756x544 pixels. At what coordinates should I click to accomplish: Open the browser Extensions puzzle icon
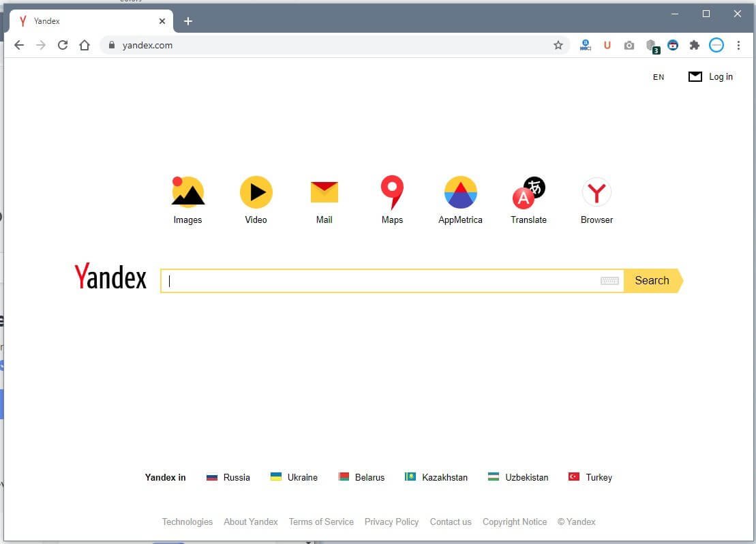click(x=694, y=45)
